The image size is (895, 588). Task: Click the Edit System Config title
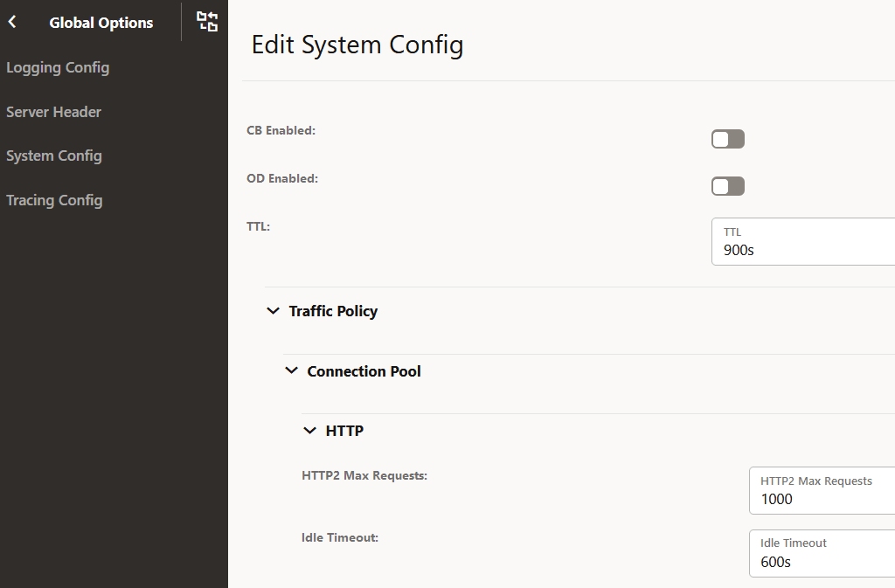[357, 45]
